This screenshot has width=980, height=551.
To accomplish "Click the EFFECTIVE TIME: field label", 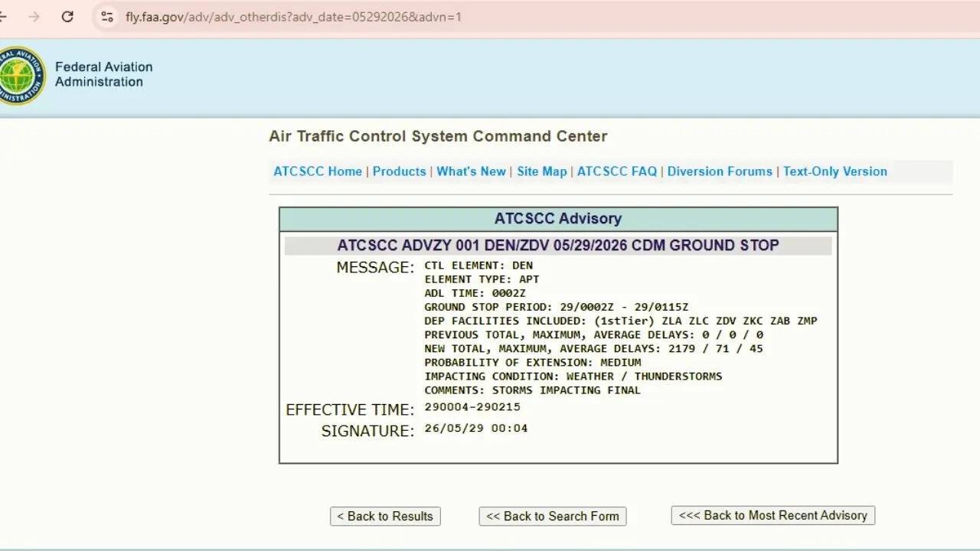I will coord(350,410).
